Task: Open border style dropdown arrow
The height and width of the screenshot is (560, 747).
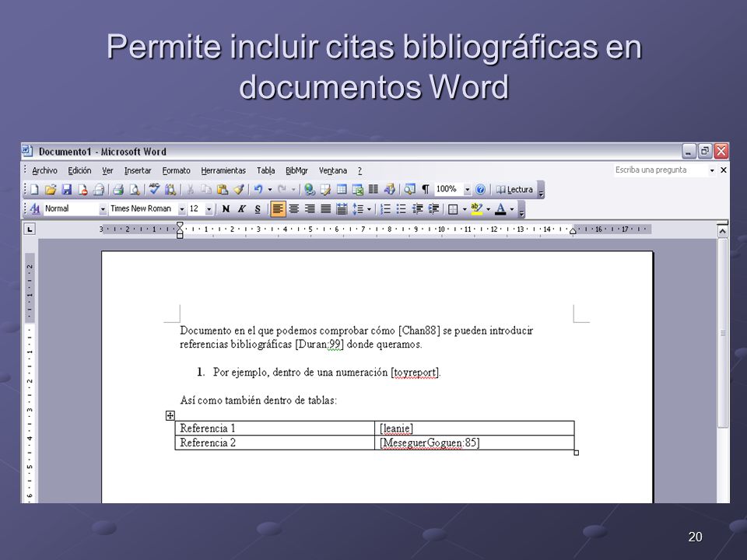Action: coord(465,209)
